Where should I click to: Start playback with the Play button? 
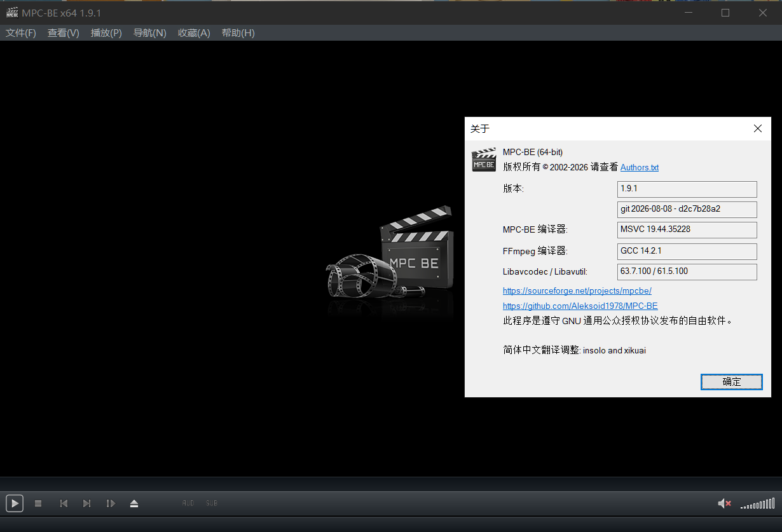click(x=15, y=503)
